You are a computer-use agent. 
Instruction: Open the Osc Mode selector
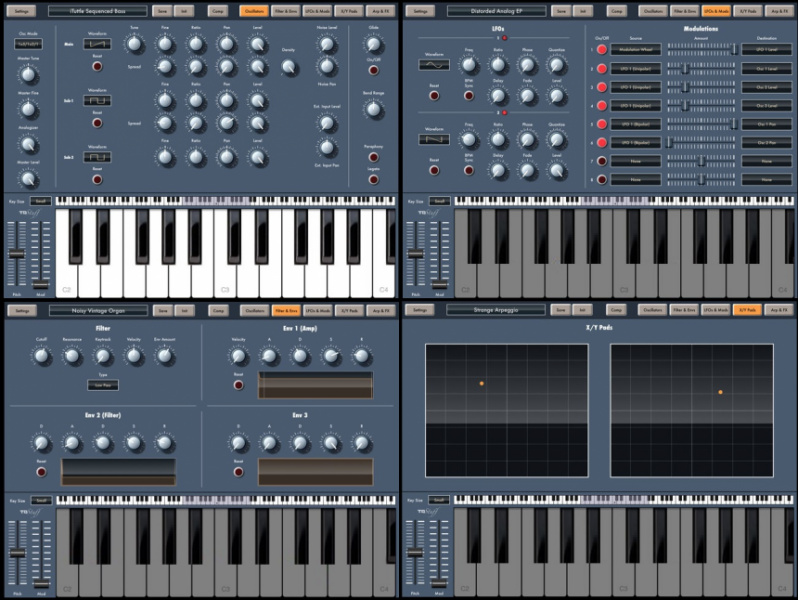(x=28, y=45)
